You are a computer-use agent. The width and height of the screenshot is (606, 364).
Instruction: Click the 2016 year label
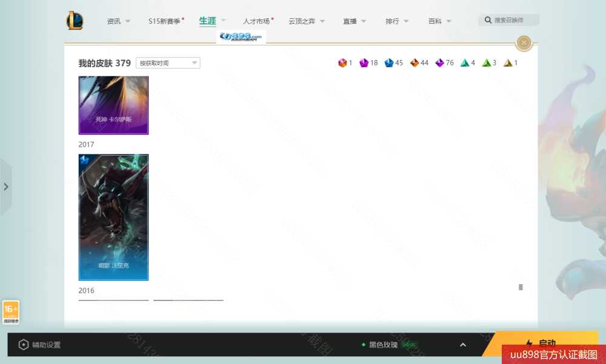click(x=86, y=291)
